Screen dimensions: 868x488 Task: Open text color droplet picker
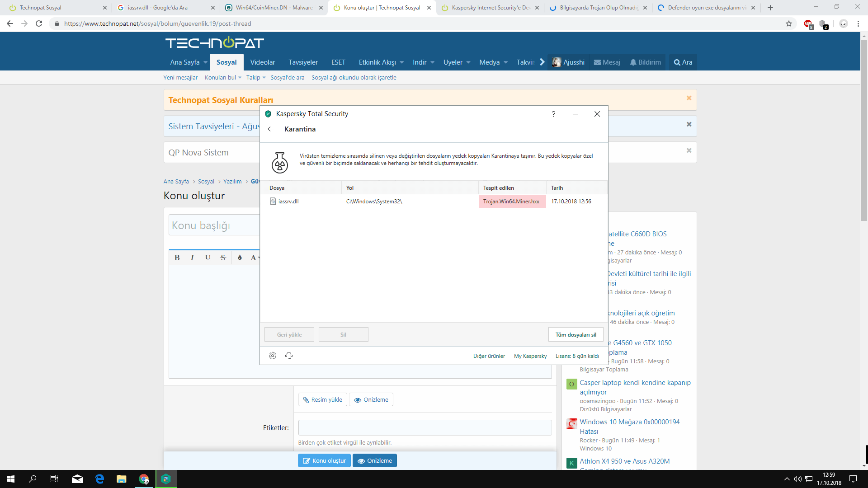pos(240,258)
